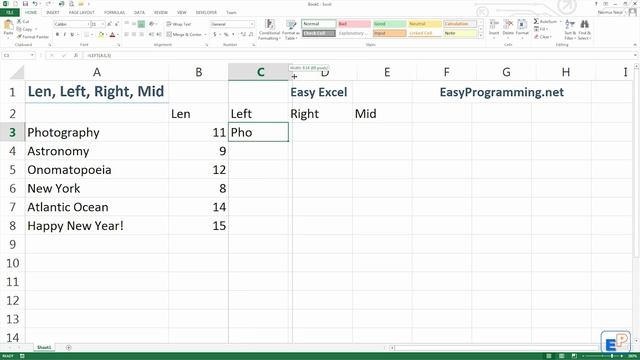Viewport: 640px width, 360px height.
Task: Switch to the DATA ribbon tab
Action: pos(139,13)
